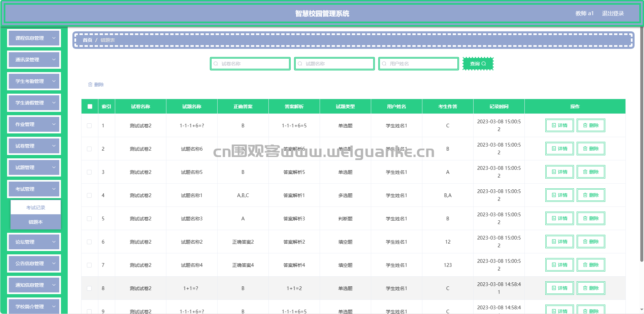Expand the 论坛管理 menu arrow

[54, 242]
